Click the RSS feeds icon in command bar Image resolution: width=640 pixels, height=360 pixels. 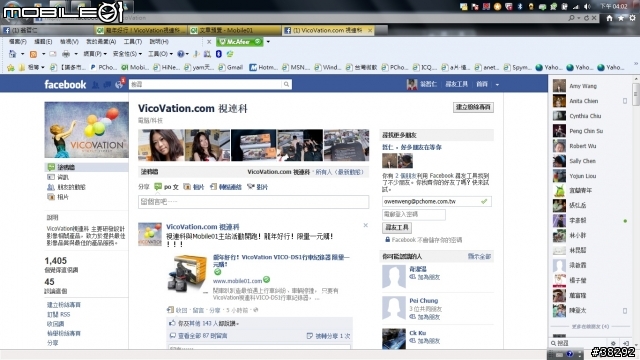point(33,54)
